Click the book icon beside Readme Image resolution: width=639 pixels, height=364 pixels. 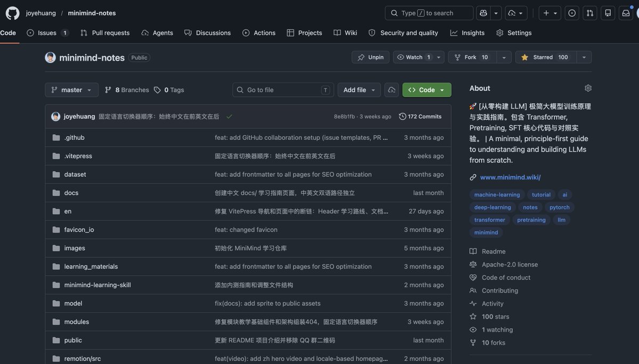point(473,252)
